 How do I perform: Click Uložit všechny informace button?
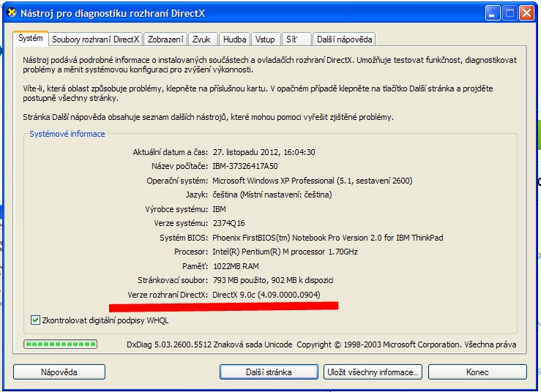coord(373,372)
